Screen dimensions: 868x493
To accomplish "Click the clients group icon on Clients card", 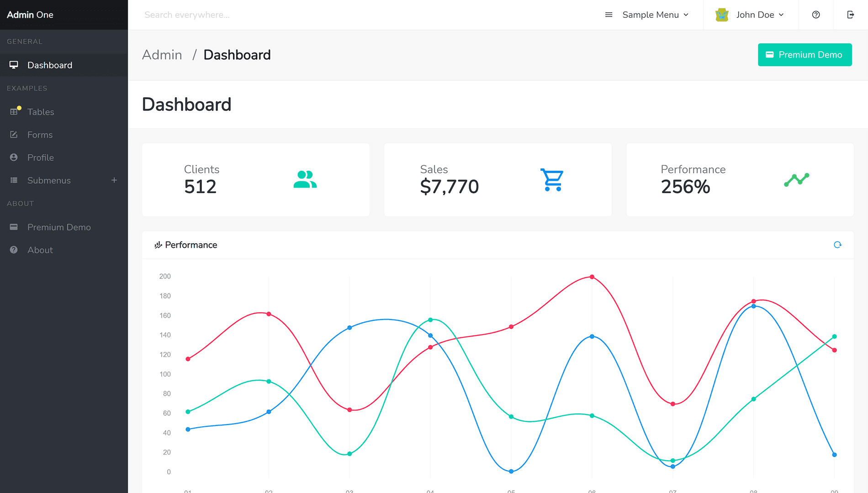I will [x=305, y=180].
